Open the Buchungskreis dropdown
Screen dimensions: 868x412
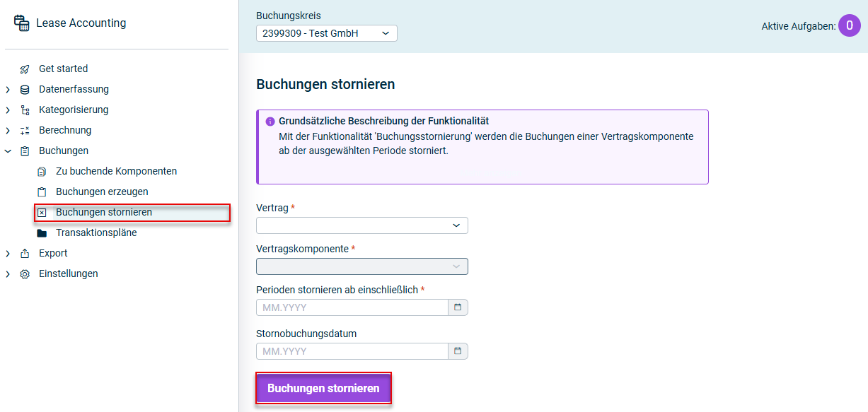pos(327,33)
